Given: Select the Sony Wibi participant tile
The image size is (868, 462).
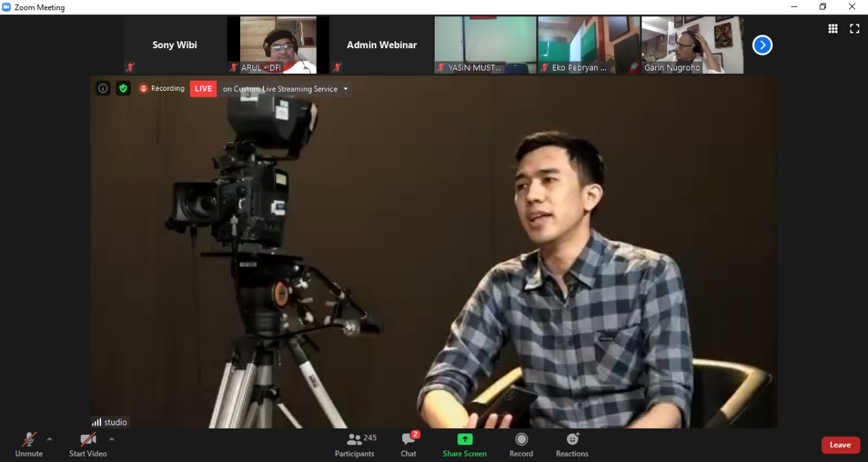Looking at the screenshot, I should [x=175, y=45].
